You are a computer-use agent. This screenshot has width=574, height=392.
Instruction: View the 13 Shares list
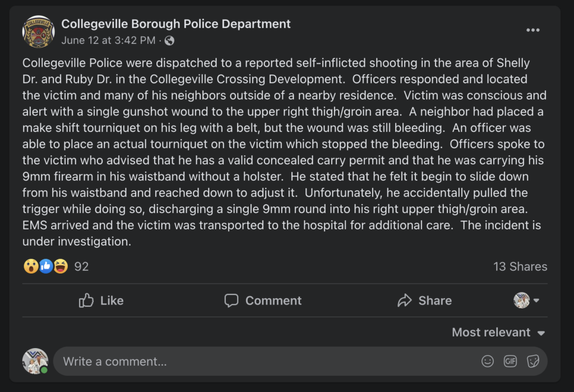pyautogui.click(x=520, y=267)
